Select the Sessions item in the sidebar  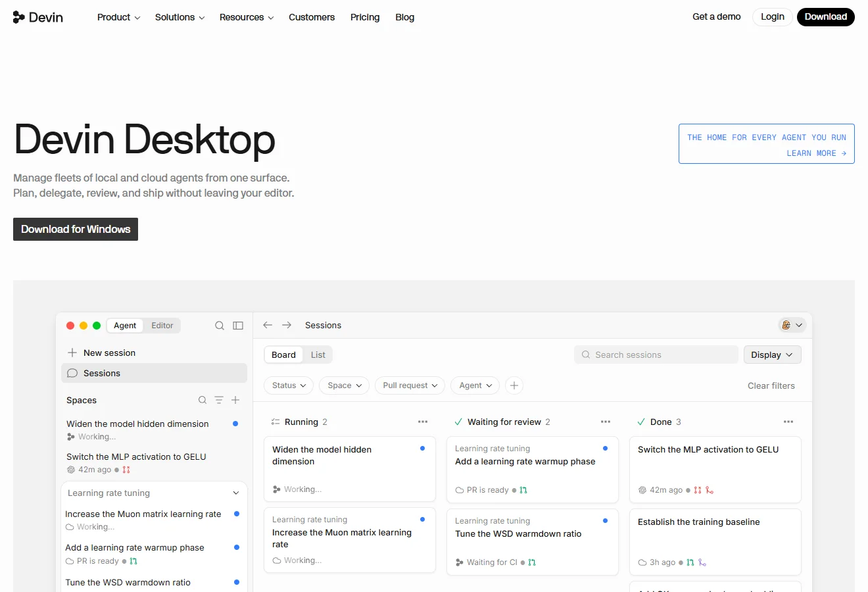pyautogui.click(x=154, y=373)
